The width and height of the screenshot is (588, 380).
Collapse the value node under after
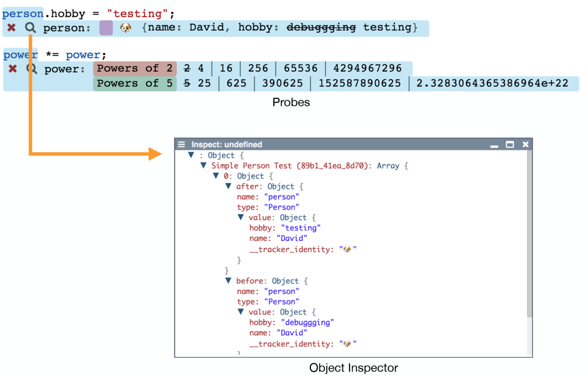coord(241,217)
